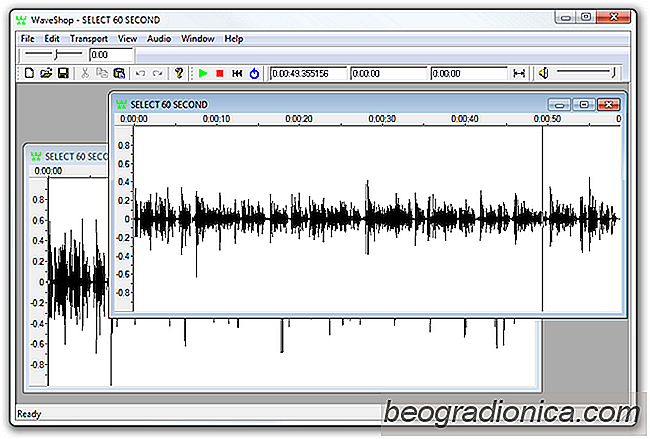Image resolution: width=650 pixels, height=439 pixels.
Task: Open the Help menu
Action: coord(234,39)
